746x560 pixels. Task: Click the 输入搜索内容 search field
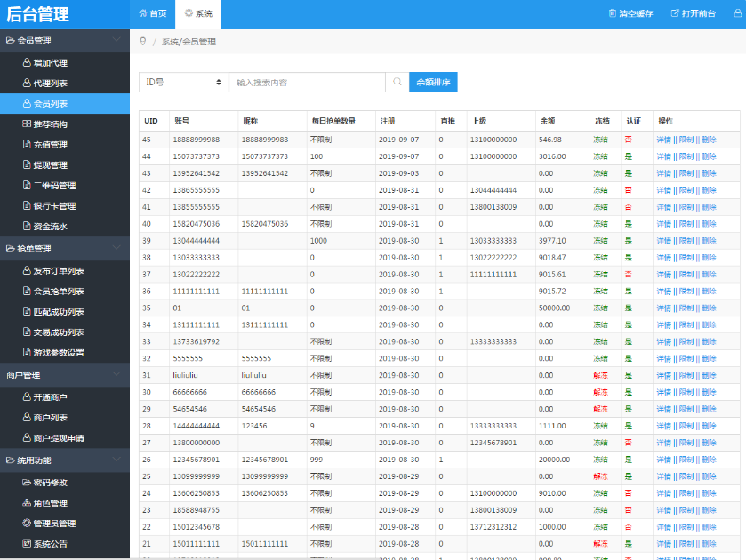click(x=307, y=83)
